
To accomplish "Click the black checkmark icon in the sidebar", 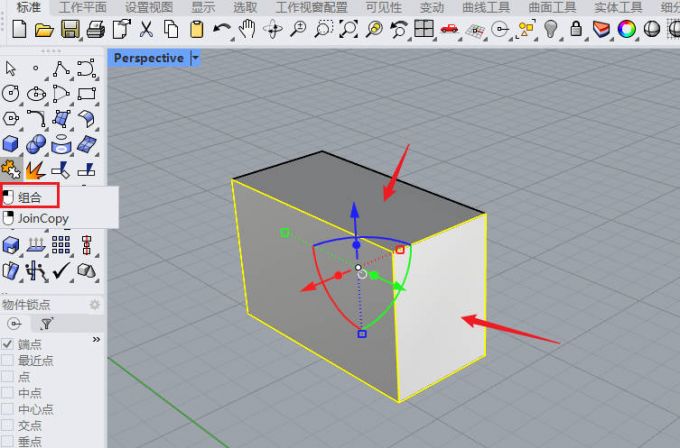I will click(61, 271).
